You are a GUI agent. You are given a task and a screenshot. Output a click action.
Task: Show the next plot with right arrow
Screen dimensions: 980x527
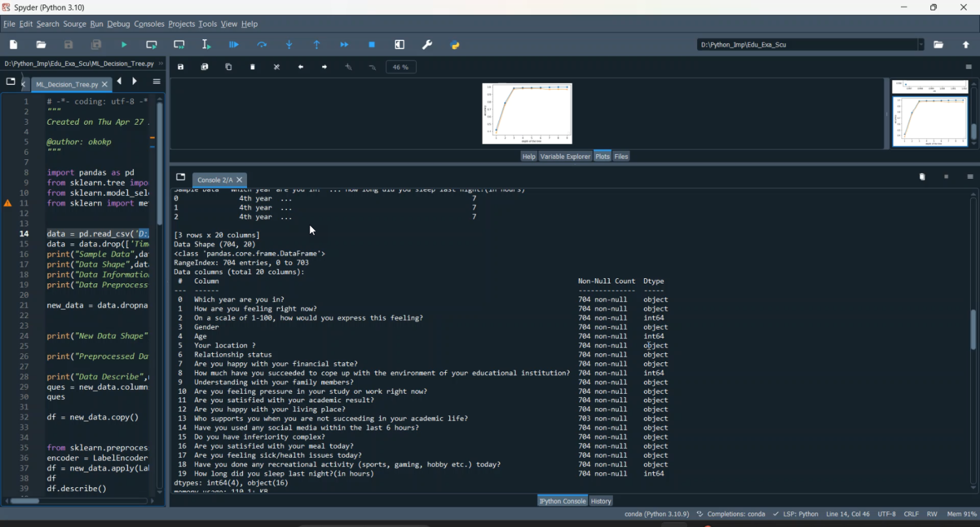pos(325,67)
